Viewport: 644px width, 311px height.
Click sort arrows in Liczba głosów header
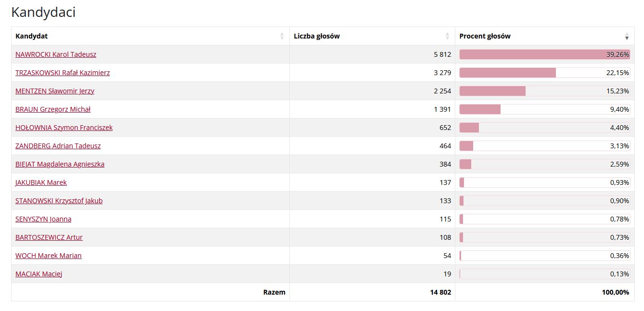point(448,36)
